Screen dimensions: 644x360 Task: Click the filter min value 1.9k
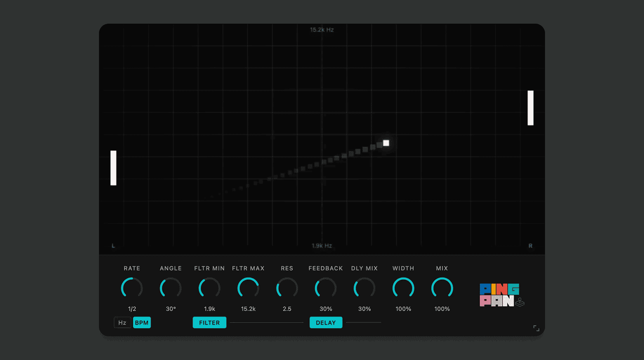(210, 309)
